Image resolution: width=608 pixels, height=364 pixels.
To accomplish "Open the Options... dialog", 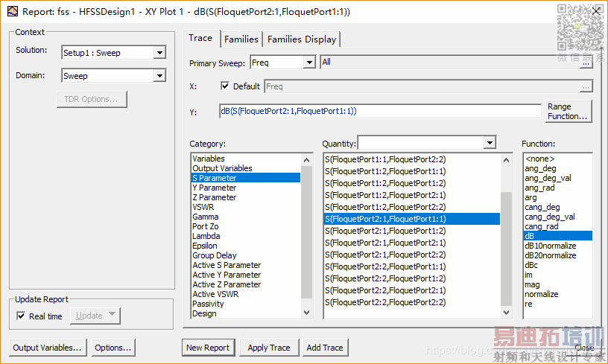I will (x=113, y=348).
